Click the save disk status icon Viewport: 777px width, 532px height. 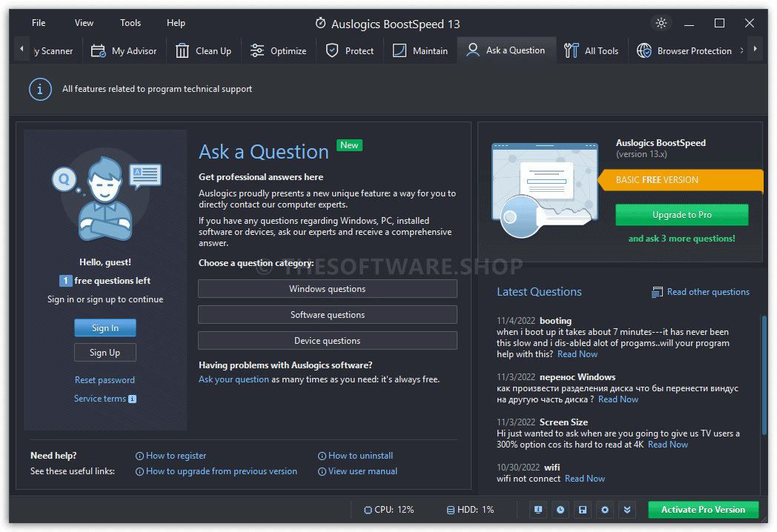(583, 510)
